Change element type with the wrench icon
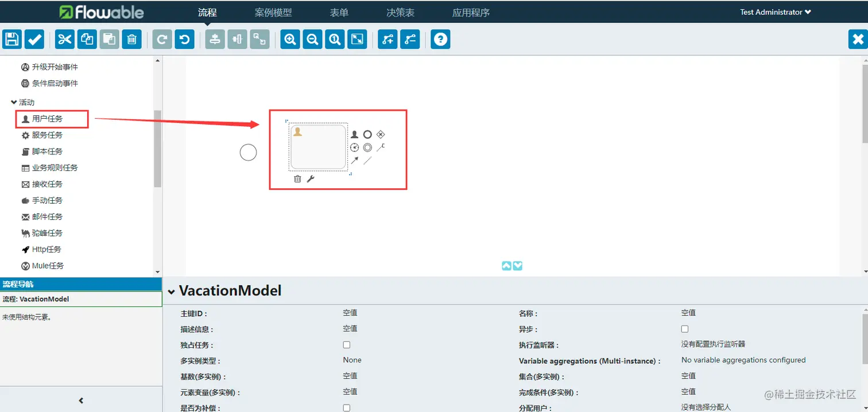Viewport: 868px width, 412px height. pyautogui.click(x=311, y=179)
